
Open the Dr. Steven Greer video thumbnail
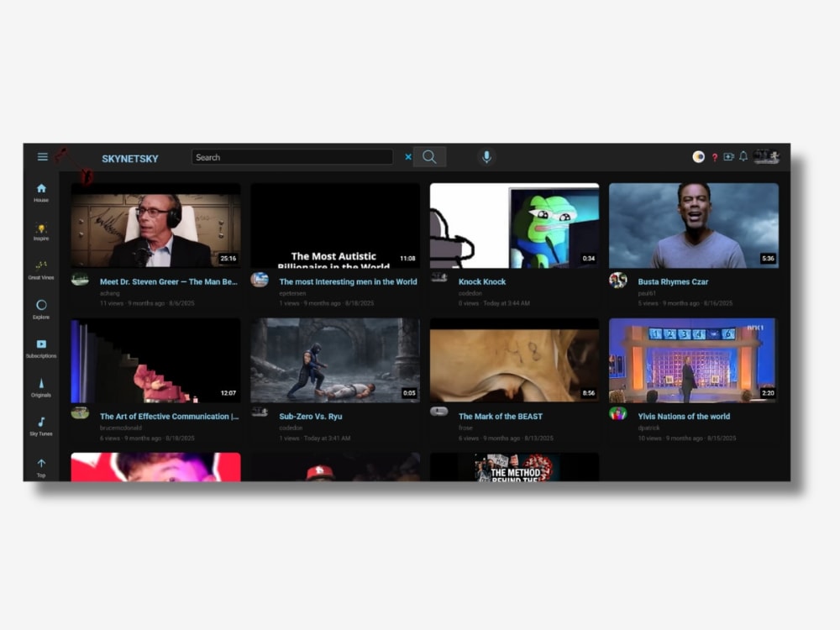(156, 225)
